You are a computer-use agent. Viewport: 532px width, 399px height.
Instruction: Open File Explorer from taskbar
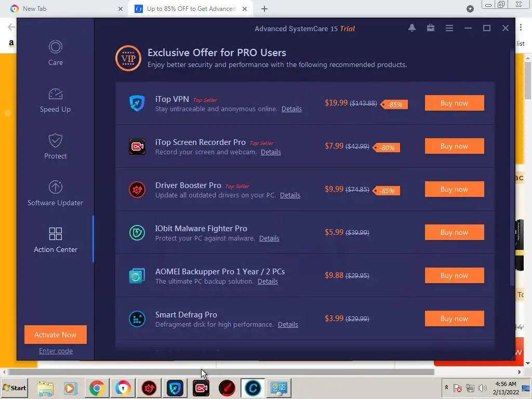(x=45, y=388)
